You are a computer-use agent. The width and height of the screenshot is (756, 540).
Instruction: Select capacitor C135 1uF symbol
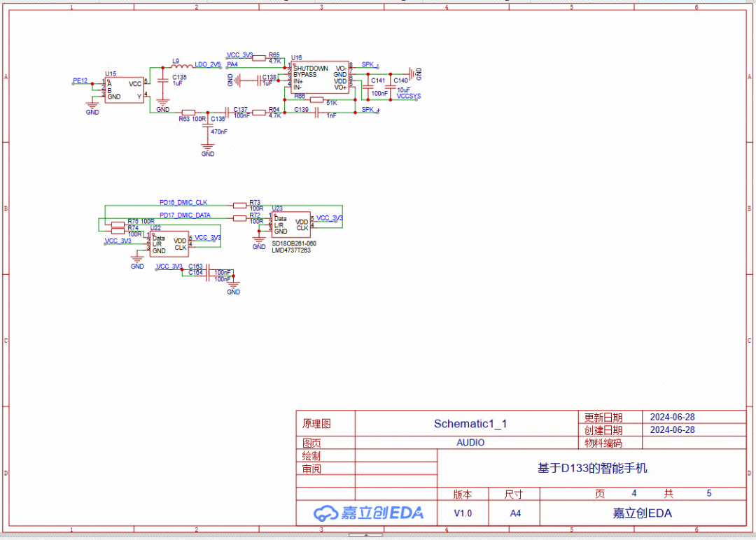(x=163, y=80)
